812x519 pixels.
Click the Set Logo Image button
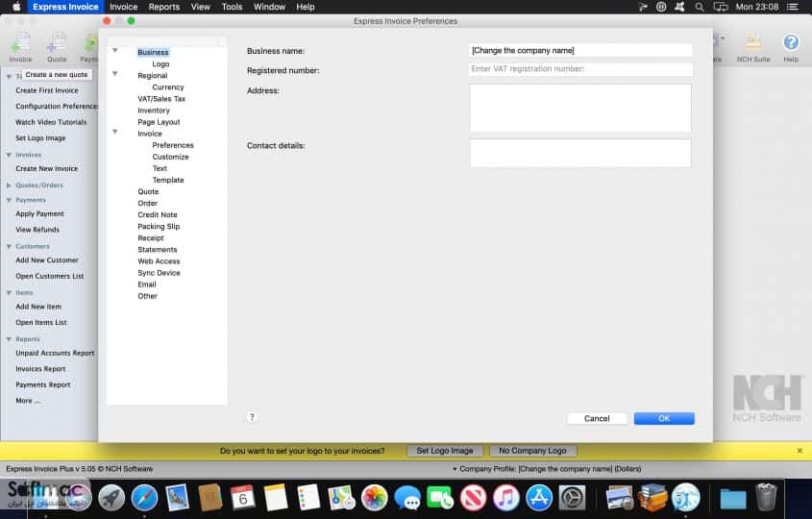(x=445, y=451)
